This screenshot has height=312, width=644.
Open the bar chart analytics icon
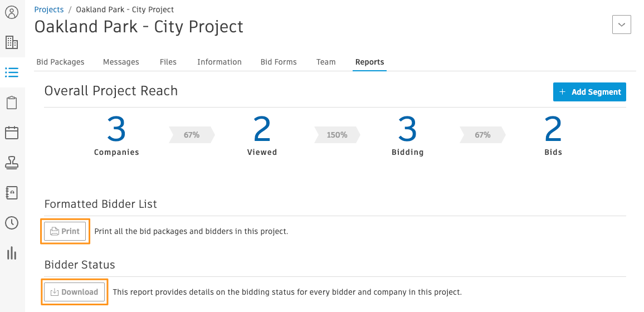(x=12, y=253)
